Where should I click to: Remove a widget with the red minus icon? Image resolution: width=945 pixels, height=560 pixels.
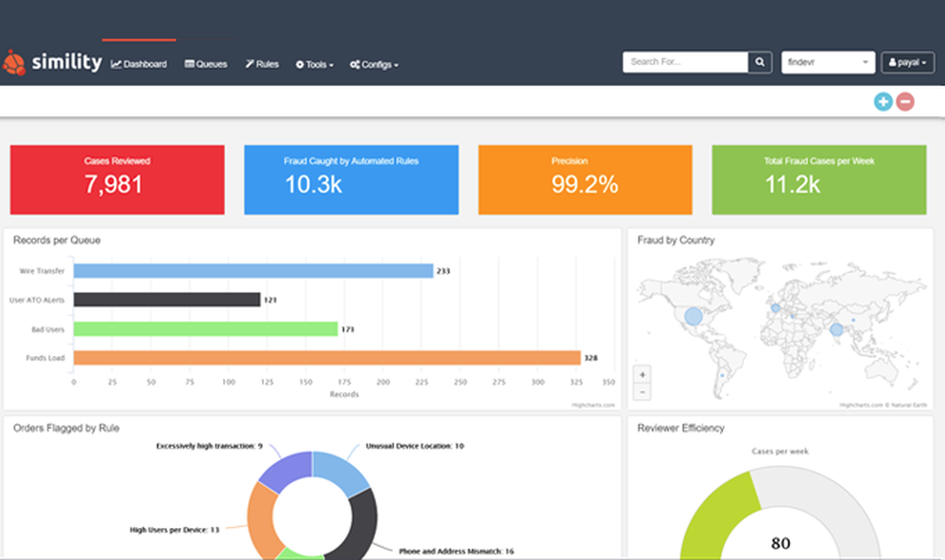[905, 102]
